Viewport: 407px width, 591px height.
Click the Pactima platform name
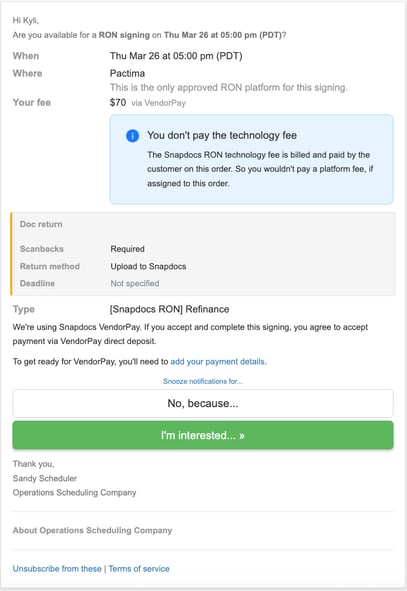pos(127,73)
